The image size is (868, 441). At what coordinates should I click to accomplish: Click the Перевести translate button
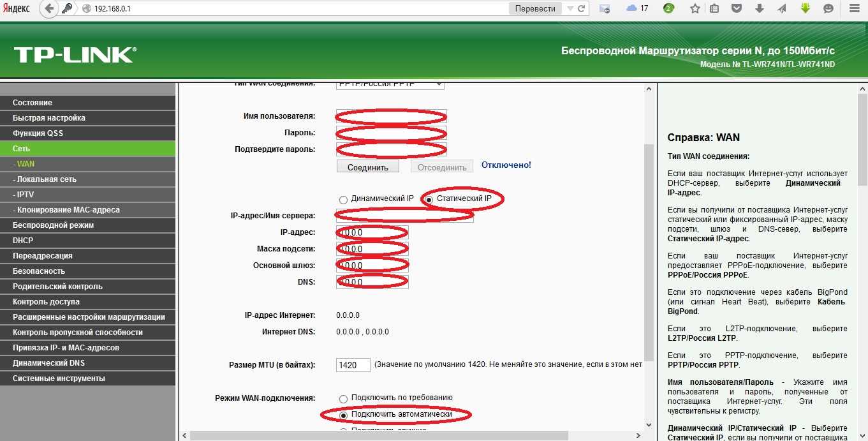(535, 9)
